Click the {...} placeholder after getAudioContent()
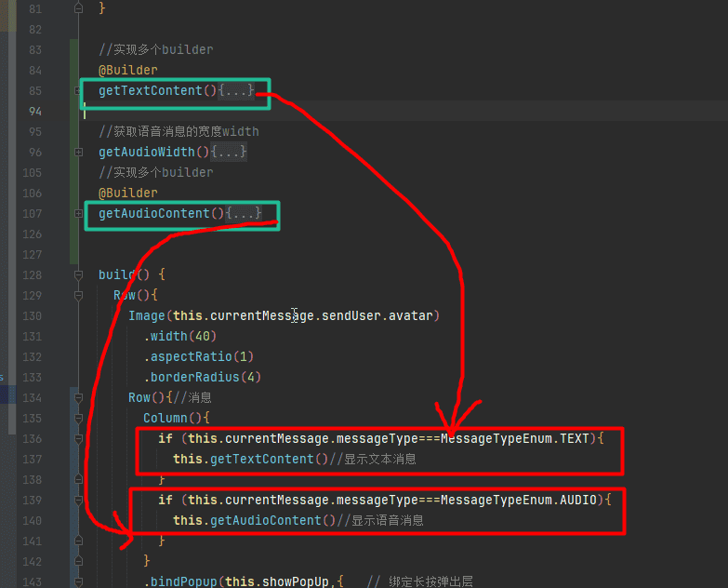 coord(244,214)
